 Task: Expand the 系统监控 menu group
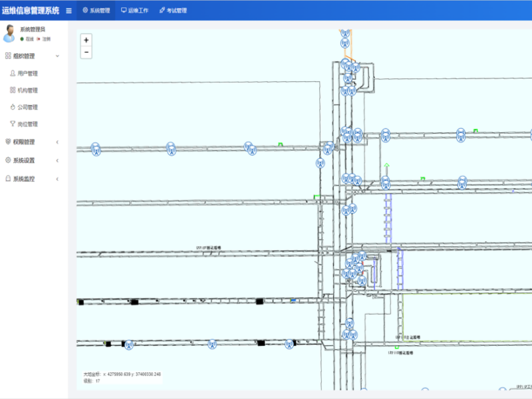[x=32, y=179]
